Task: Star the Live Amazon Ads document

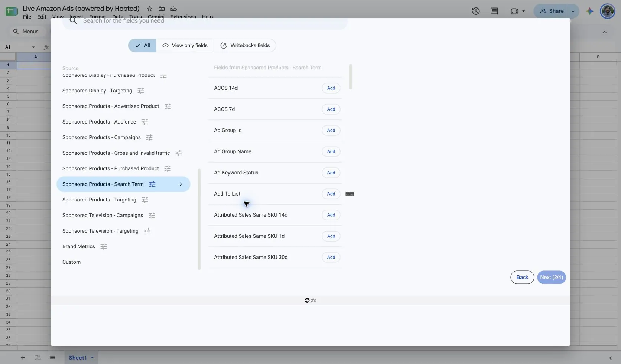Action: click(x=149, y=9)
